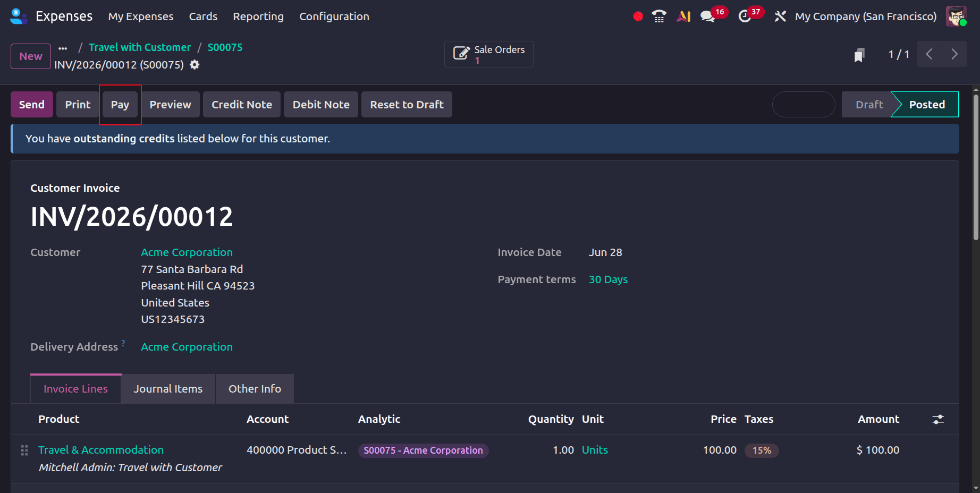The image size is (980, 493).
Task: Open the user avatar menu
Action: tap(957, 16)
